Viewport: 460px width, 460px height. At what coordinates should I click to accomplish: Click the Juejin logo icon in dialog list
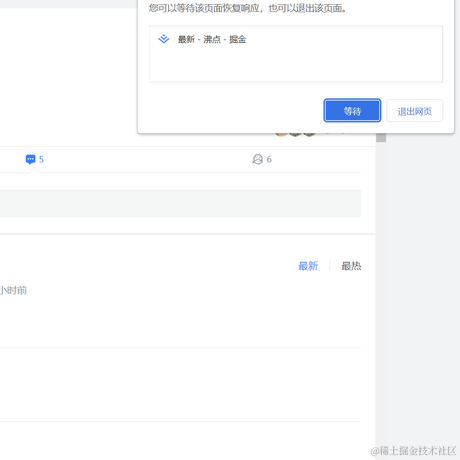164,39
